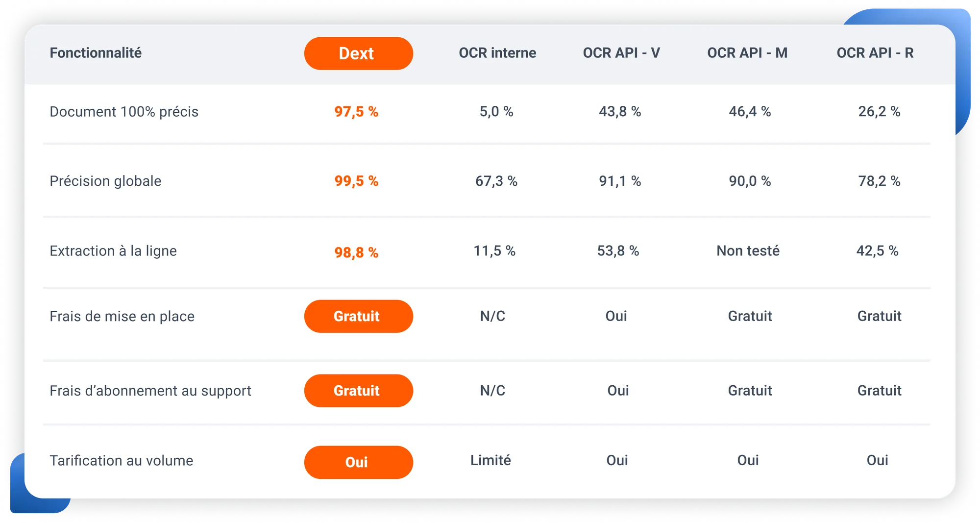Click the Limité cell under OCR interne

click(490, 460)
